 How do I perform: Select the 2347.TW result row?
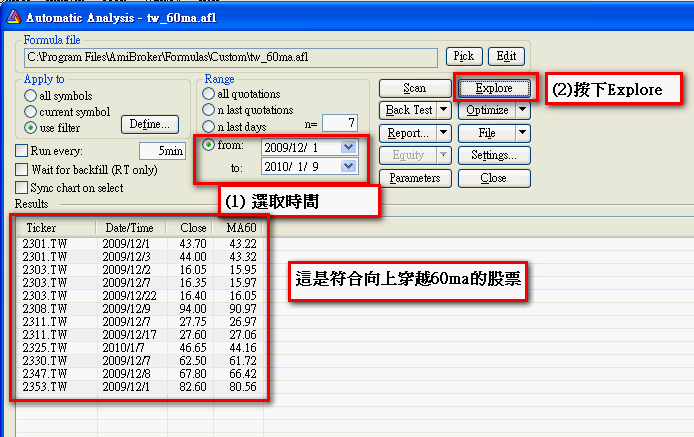[140, 374]
